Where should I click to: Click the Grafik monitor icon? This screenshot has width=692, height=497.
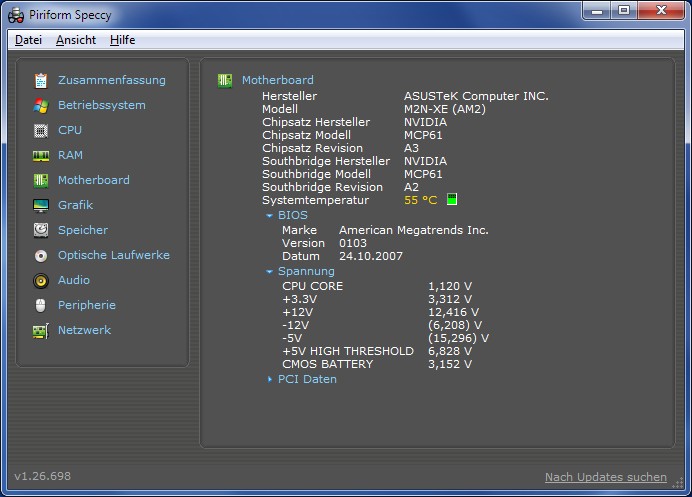(x=41, y=205)
